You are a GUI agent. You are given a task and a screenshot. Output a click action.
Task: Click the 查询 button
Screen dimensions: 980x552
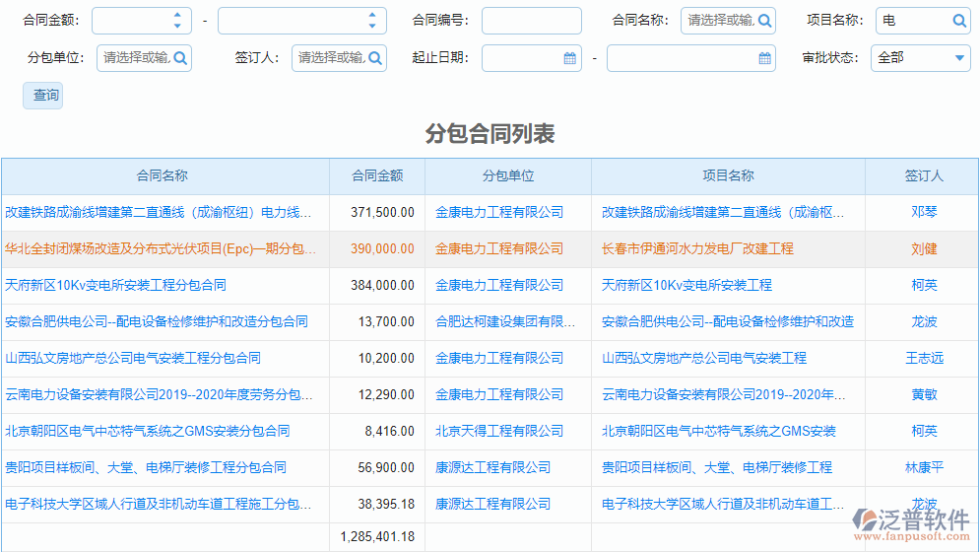pyautogui.click(x=43, y=96)
